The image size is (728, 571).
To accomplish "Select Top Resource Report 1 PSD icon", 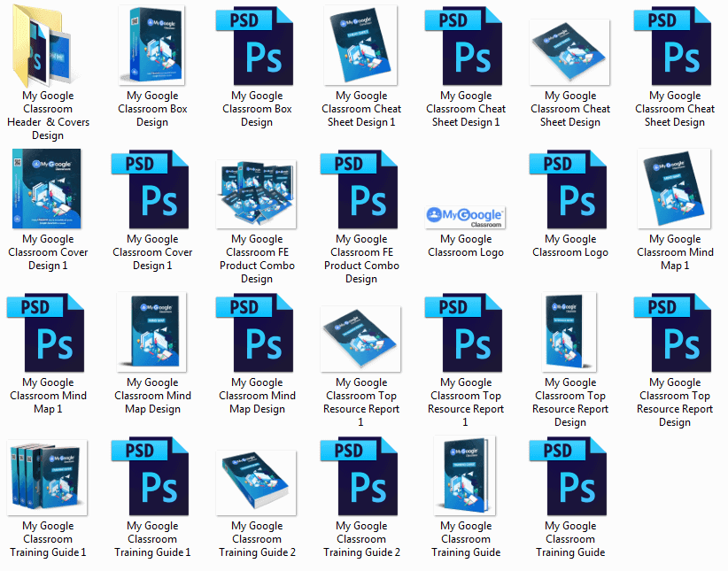I will pos(463,332).
